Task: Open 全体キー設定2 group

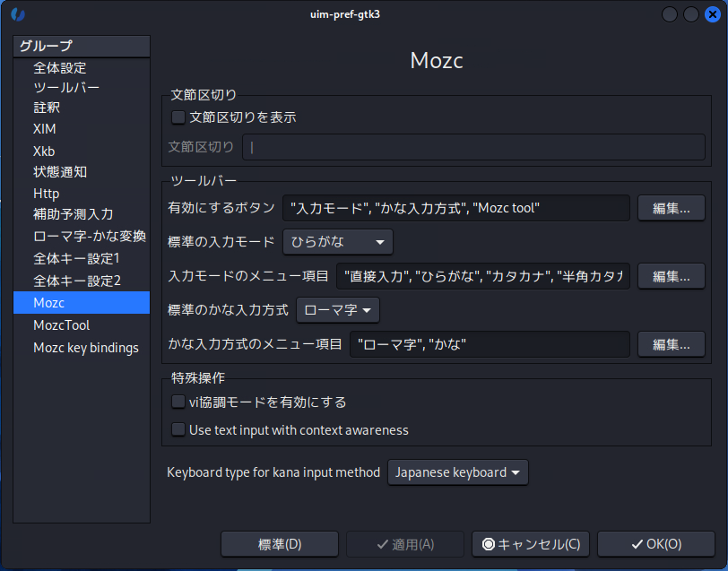Action: tap(82, 281)
